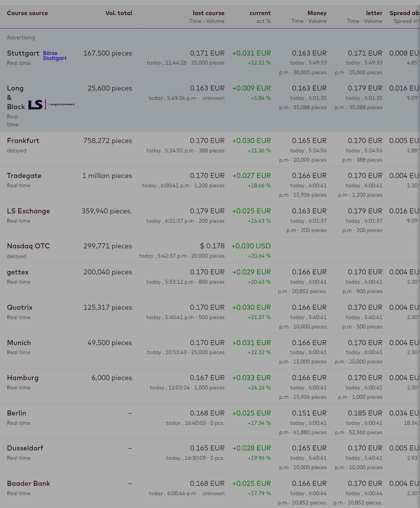420x508 pixels.
Task: Click the letter column header
Action: click(374, 13)
